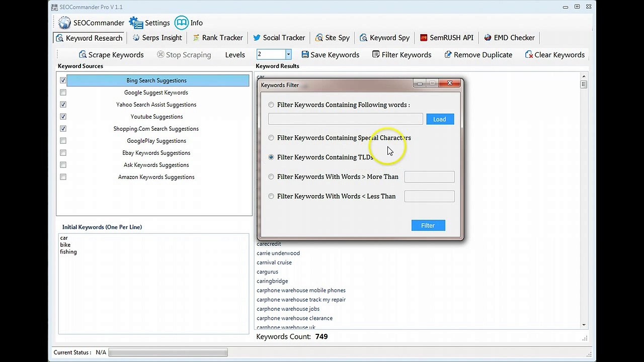Image resolution: width=644 pixels, height=362 pixels.
Task: Click the More Than number field
Action: (429, 176)
